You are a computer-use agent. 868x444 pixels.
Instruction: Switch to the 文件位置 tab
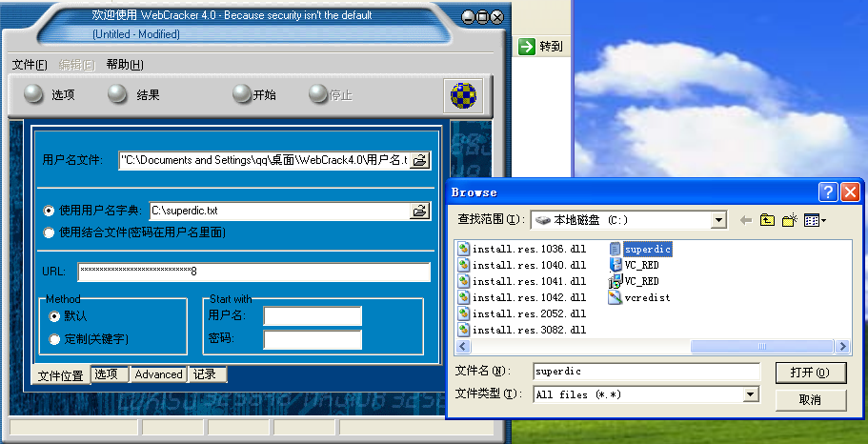(x=60, y=375)
